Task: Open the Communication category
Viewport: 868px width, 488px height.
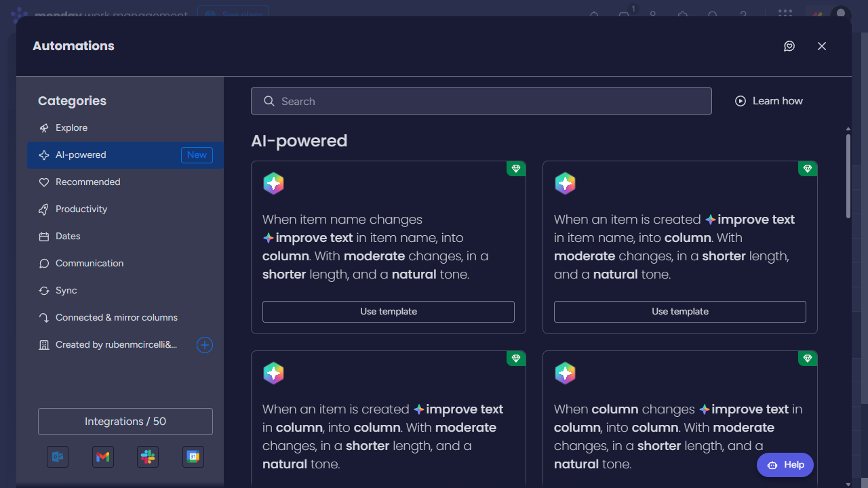Action: (90, 264)
